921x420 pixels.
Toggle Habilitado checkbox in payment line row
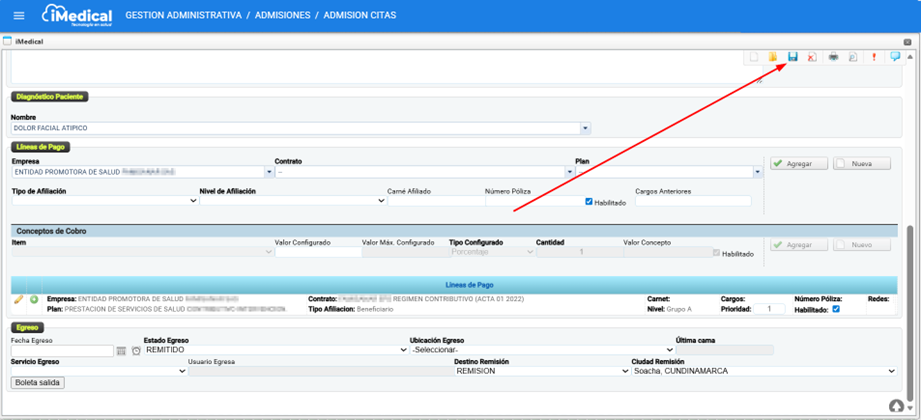pyautogui.click(x=836, y=309)
